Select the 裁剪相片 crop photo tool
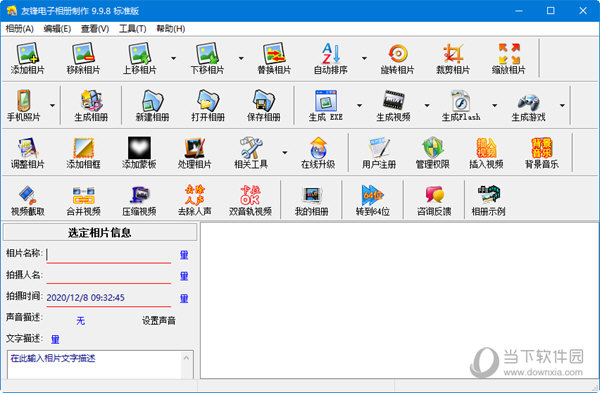 (453, 58)
